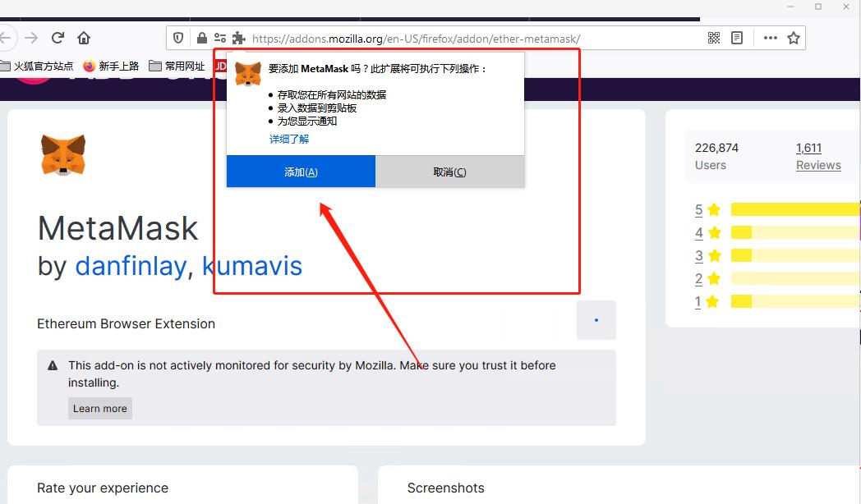Click the padlock site security icon
The height and width of the screenshot is (504, 861).
[201, 38]
